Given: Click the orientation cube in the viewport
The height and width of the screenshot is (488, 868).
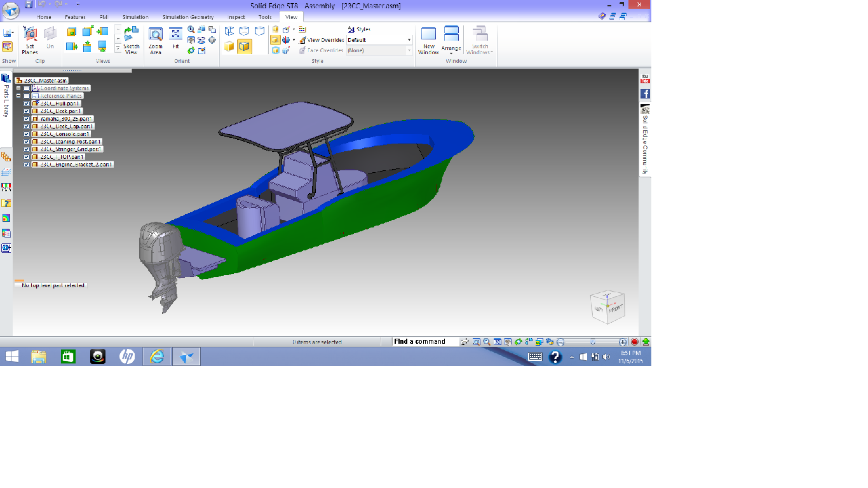Looking at the screenshot, I should tap(607, 307).
